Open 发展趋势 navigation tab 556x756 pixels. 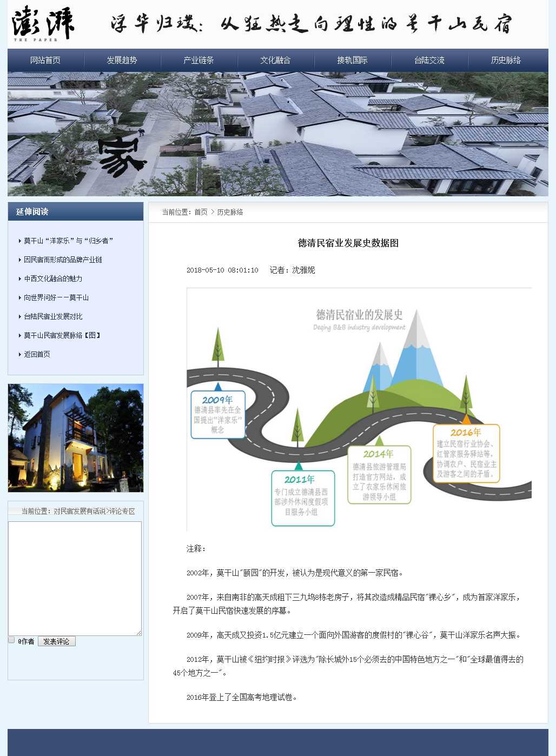(122, 61)
